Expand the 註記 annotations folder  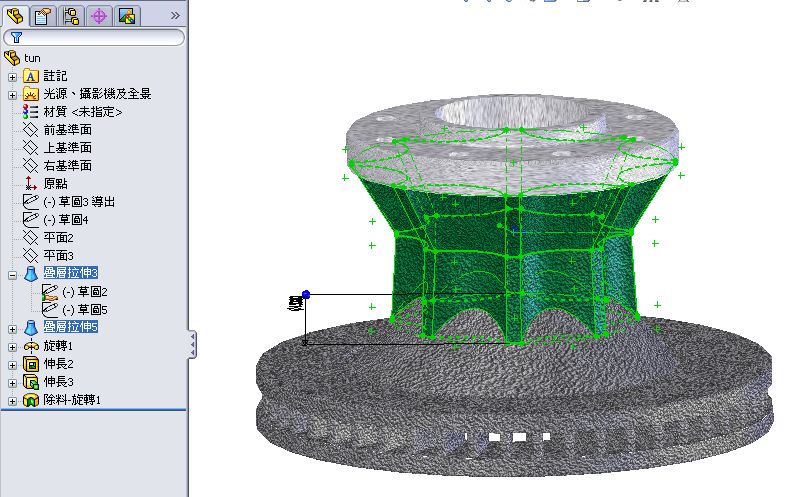[12, 77]
